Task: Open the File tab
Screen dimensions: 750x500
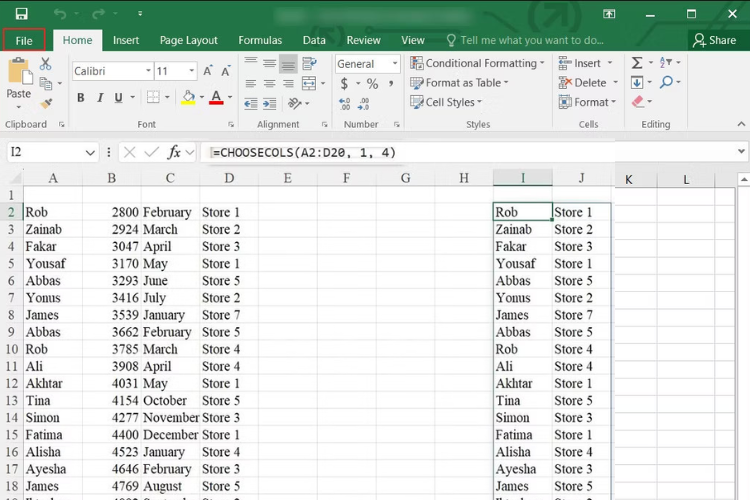Action: click(24, 40)
